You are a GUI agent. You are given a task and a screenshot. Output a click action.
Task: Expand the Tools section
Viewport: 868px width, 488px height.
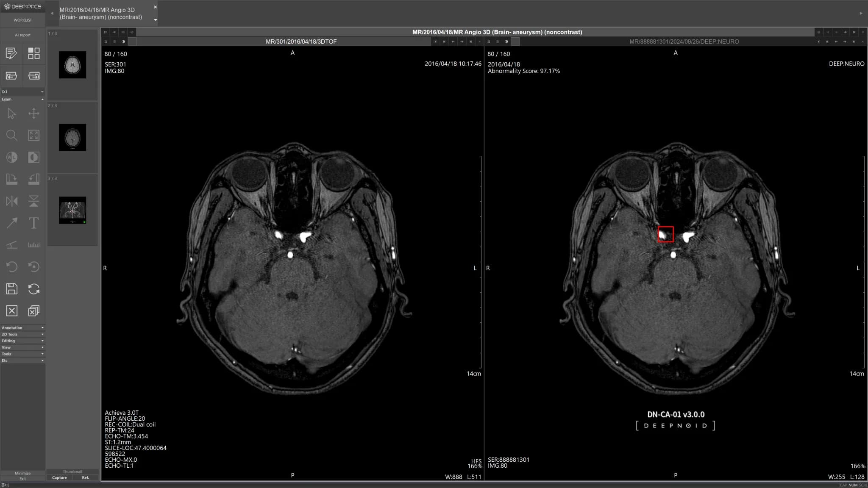click(22, 354)
